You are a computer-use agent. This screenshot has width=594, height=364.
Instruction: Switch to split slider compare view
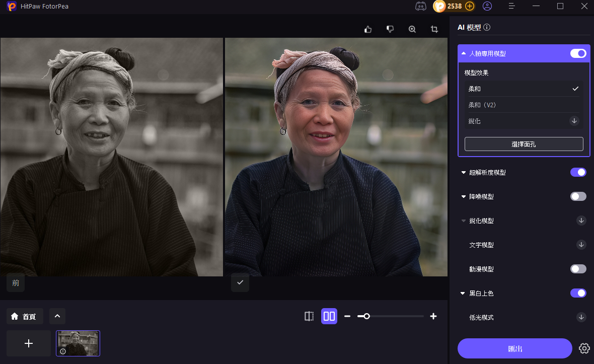(309, 316)
